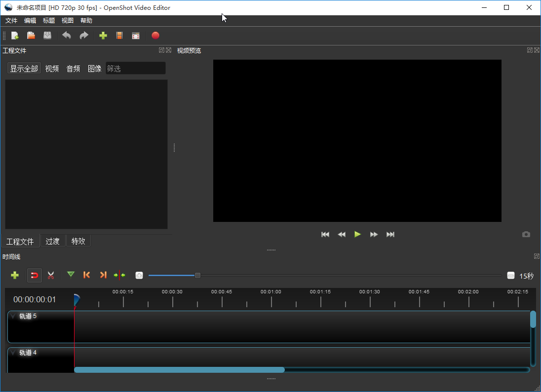Open the choose profile dialog

pyautogui.click(x=119, y=36)
